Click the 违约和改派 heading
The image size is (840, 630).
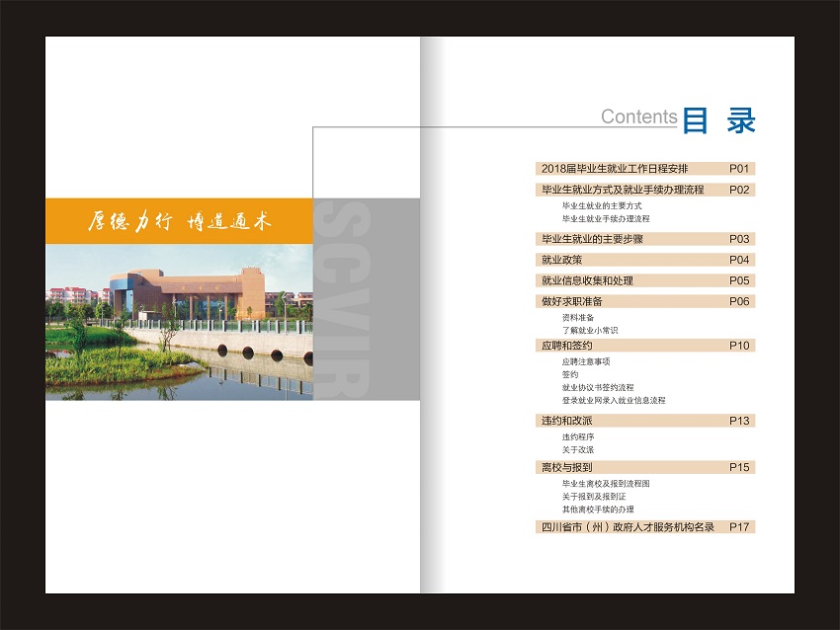(566, 421)
